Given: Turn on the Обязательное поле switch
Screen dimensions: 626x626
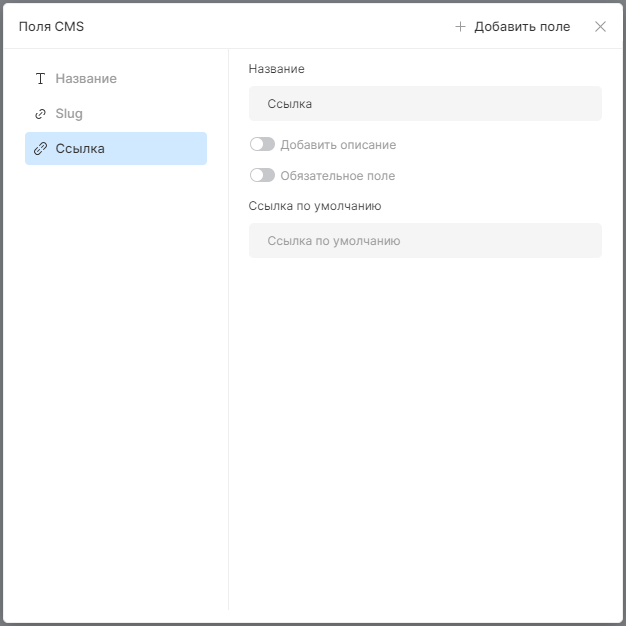Looking at the screenshot, I should coord(262,175).
